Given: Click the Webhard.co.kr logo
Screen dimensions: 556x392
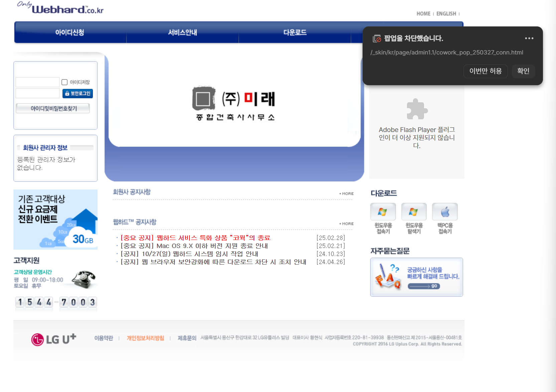Looking at the screenshot, I should click(x=60, y=8).
